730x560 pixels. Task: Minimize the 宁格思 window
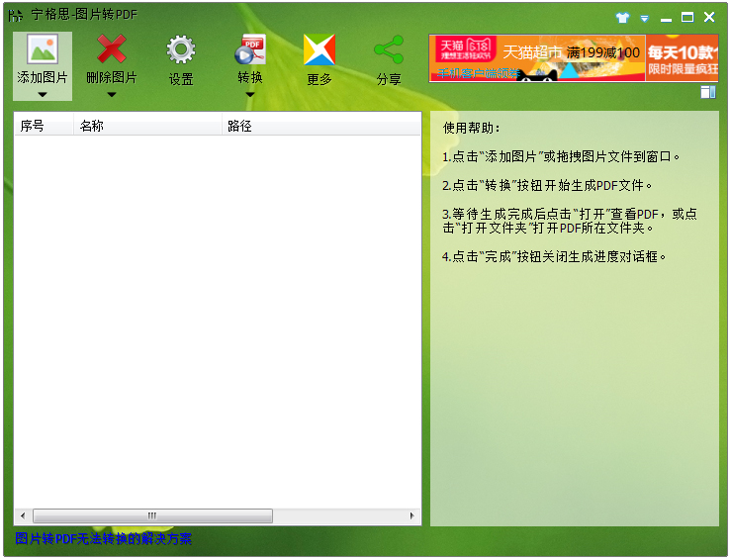coord(666,20)
